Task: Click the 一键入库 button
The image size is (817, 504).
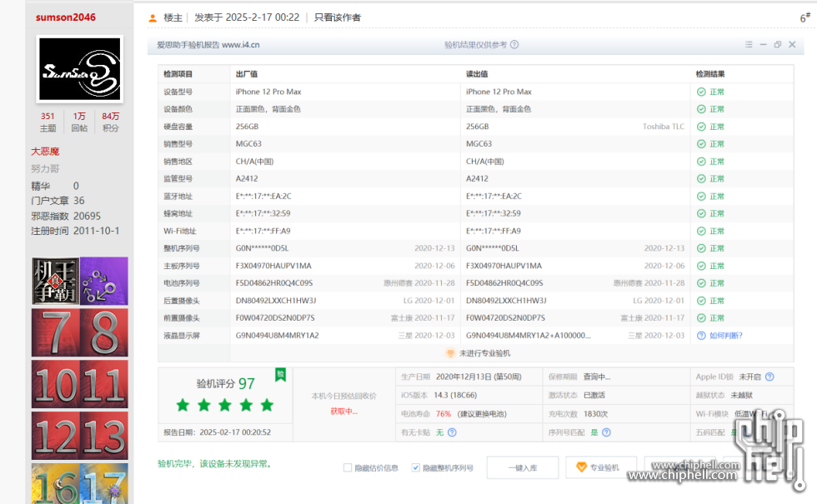Action: 523,467
